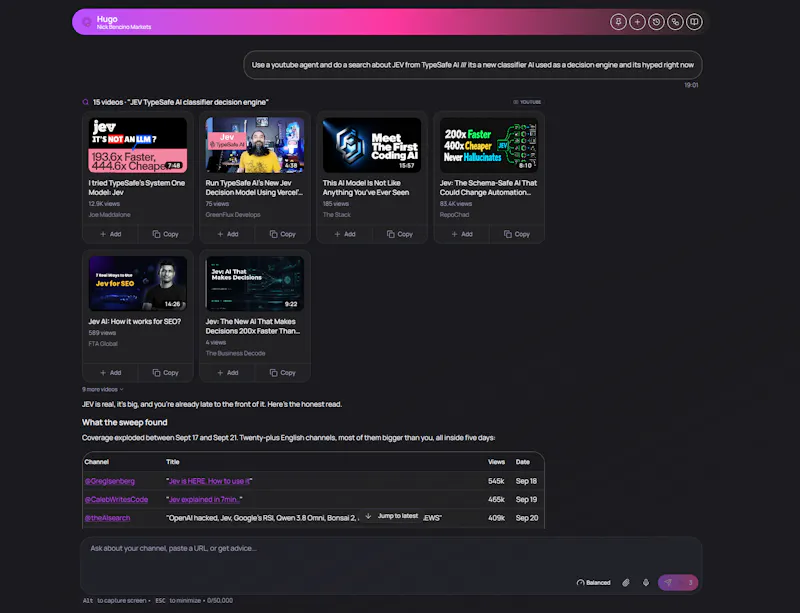Open 'Jev explained in 7min' link
The image size is (800, 613).
coord(204,499)
